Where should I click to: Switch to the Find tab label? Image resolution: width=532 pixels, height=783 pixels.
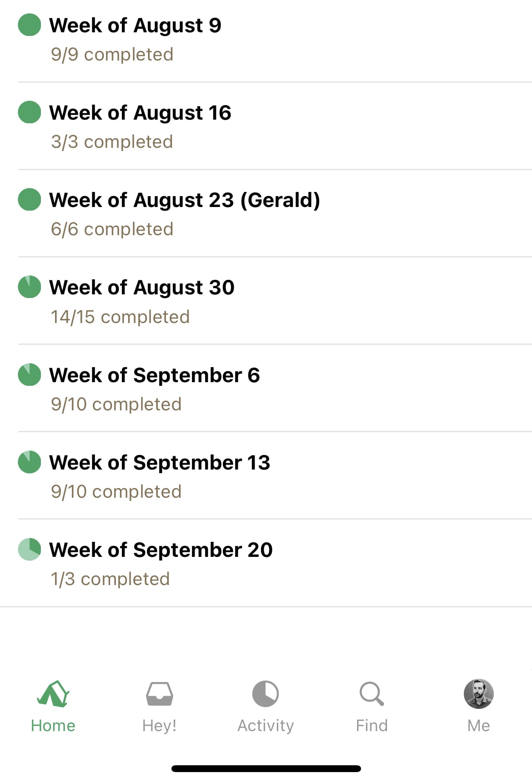pos(372,725)
